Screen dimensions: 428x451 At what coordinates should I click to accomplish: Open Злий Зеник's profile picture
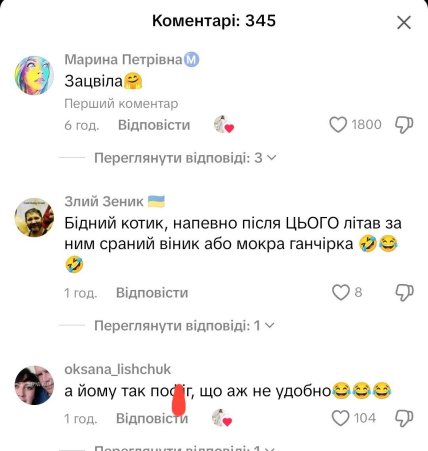tap(34, 217)
